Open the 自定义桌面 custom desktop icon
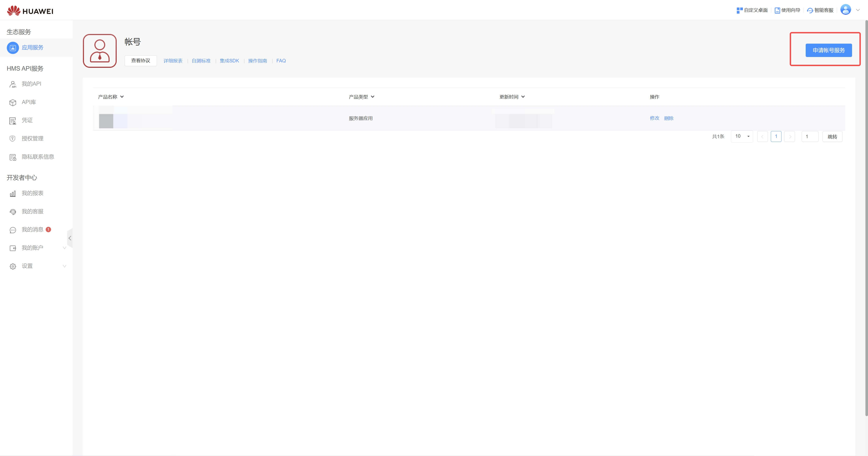Image resolution: width=868 pixels, height=456 pixels. (740, 11)
